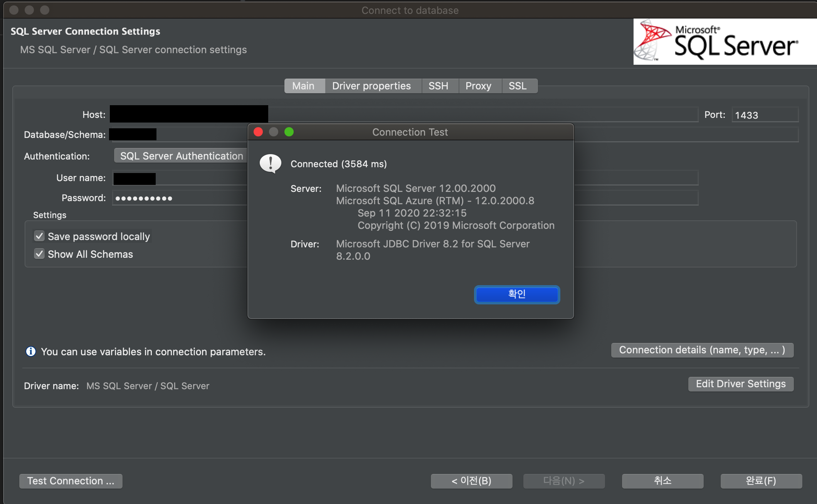
Task: Click Test Connection button
Action: [71, 481]
